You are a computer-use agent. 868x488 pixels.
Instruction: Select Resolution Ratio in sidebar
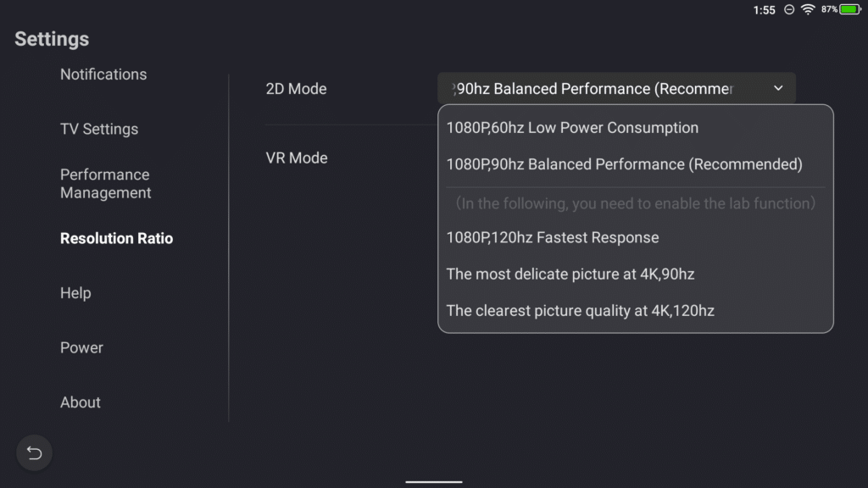pos(116,238)
